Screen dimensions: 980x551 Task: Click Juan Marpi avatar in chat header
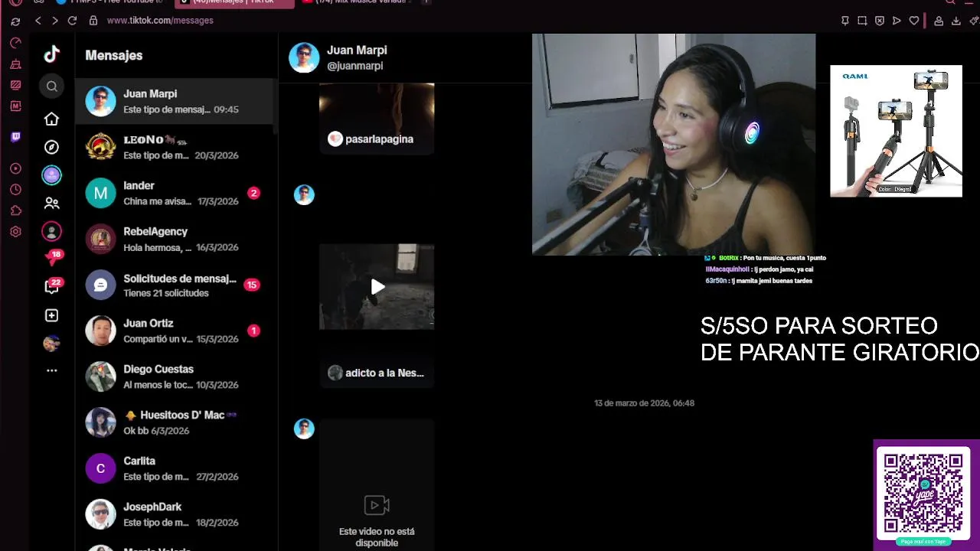tap(304, 57)
